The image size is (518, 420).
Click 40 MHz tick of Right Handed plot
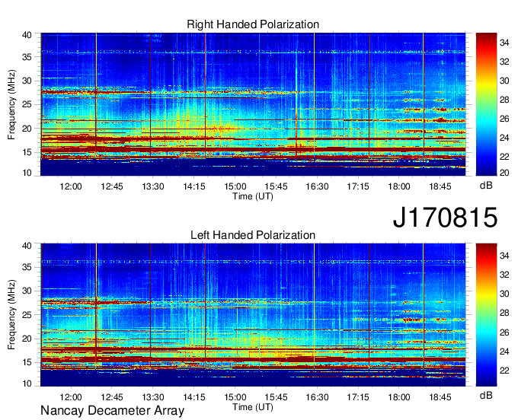pos(27,35)
